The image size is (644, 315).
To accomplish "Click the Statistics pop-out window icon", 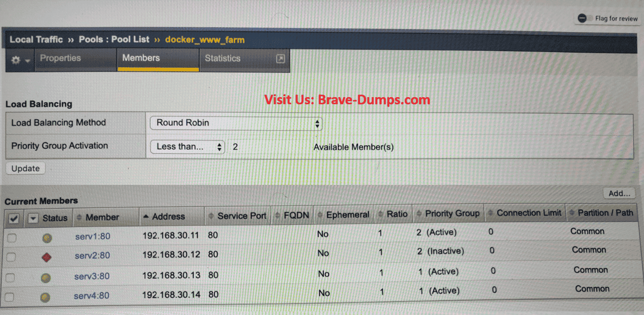I will [280, 59].
